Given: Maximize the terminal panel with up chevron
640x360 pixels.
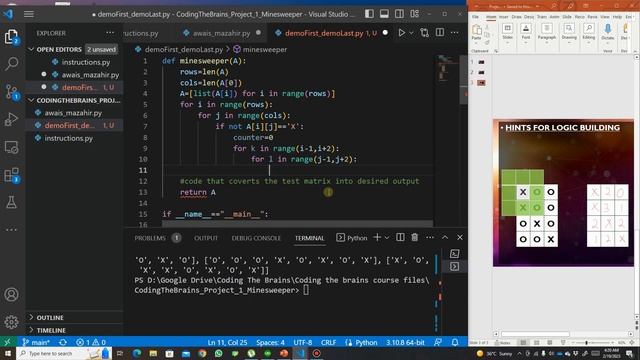Looking at the screenshot, I should click(x=445, y=238).
